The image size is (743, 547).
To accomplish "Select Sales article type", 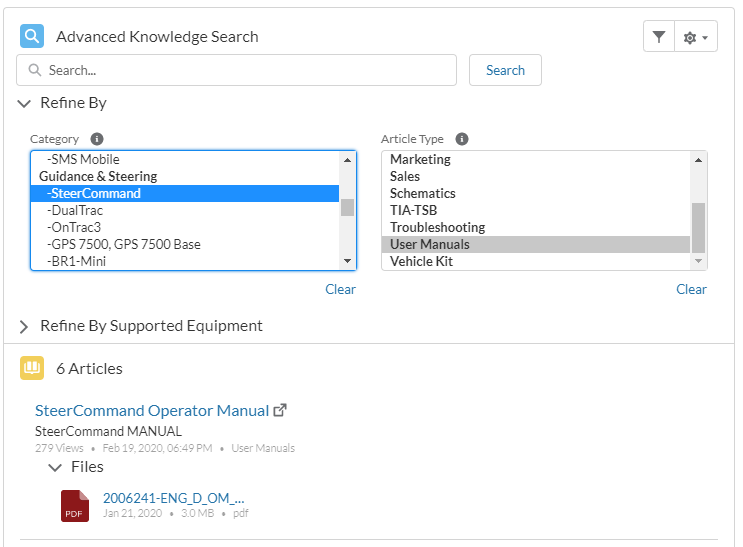I will point(536,176).
